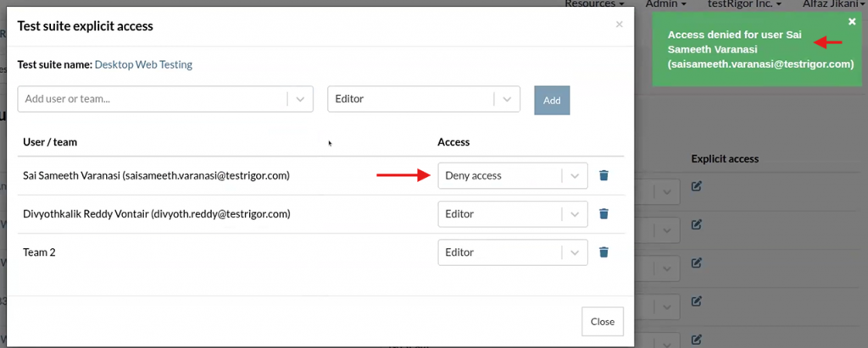The height and width of the screenshot is (348, 868).
Task: Open the Desktop Web Testing link
Action: [143, 64]
